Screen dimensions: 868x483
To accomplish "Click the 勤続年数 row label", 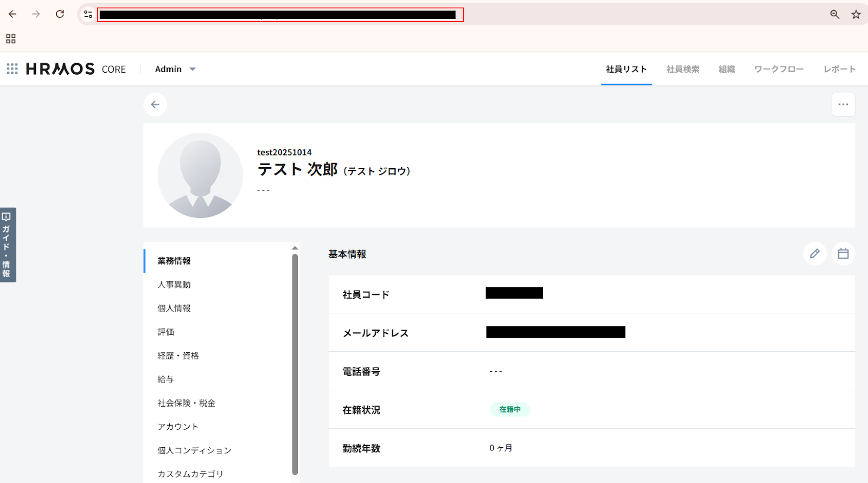I will (361, 449).
